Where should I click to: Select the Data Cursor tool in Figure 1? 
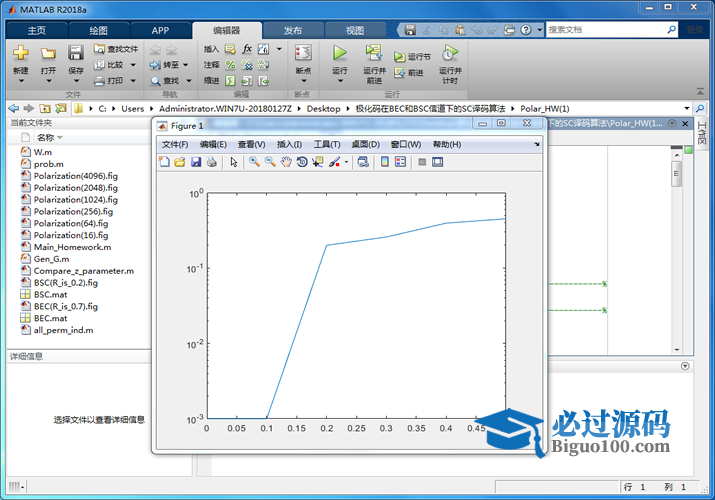click(x=317, y=162)
